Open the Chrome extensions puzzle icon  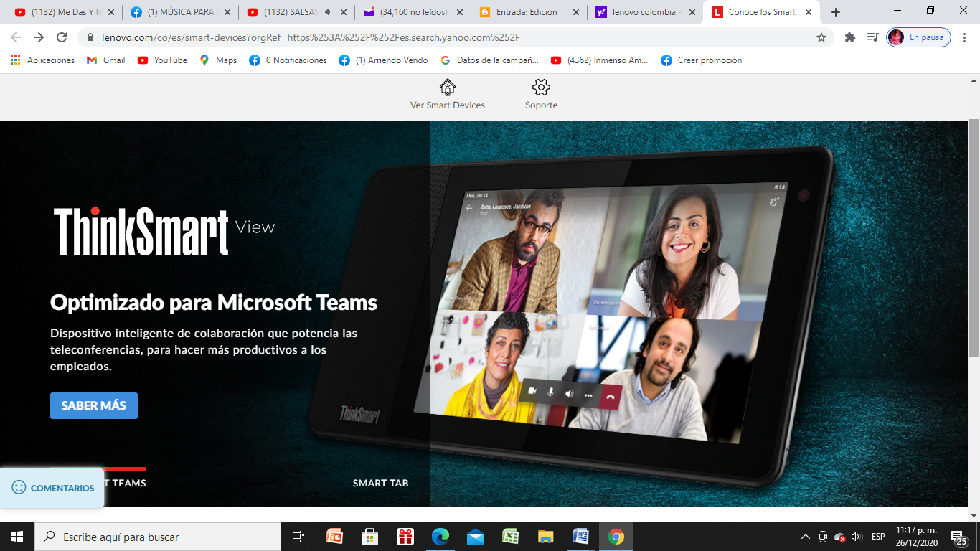coord(850,37)
